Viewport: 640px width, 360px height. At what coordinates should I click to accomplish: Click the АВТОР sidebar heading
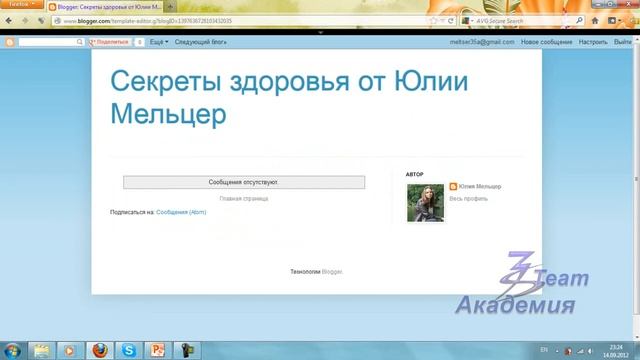click(x=414, y=174)
